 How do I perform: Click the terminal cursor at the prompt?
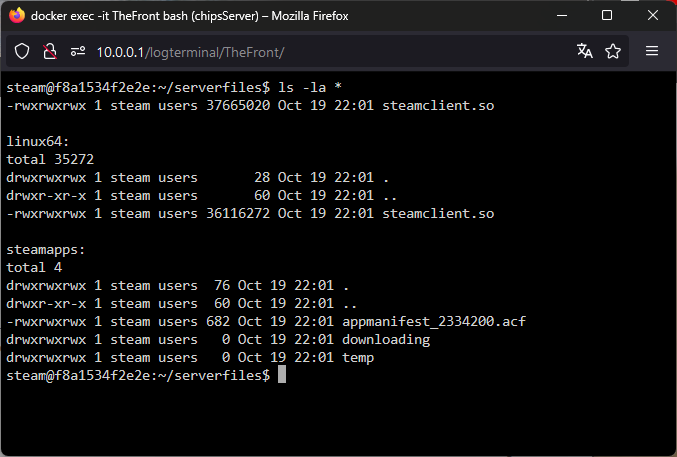click(x=282, y=374)
